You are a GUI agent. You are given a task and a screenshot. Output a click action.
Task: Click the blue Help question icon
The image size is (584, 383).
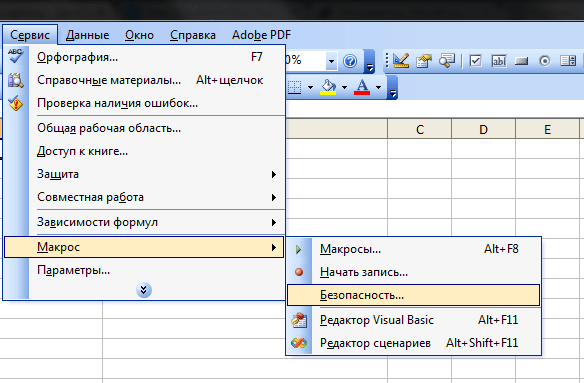350,61
